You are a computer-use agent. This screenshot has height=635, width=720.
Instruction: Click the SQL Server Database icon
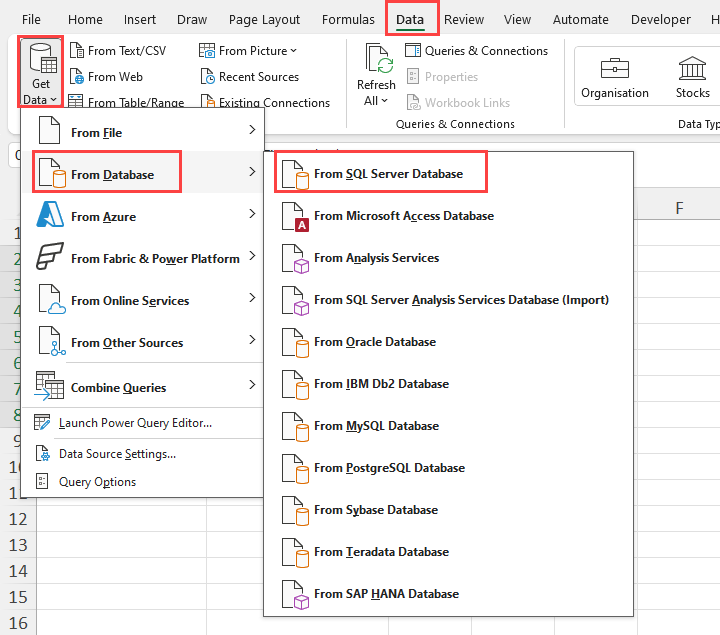point(295,175)
